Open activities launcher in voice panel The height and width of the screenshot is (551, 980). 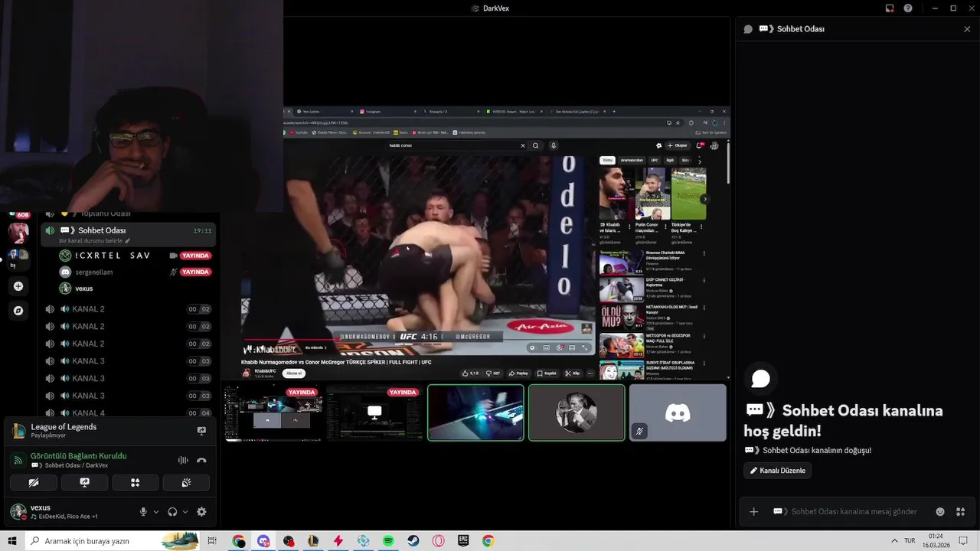tap(135, 483)
